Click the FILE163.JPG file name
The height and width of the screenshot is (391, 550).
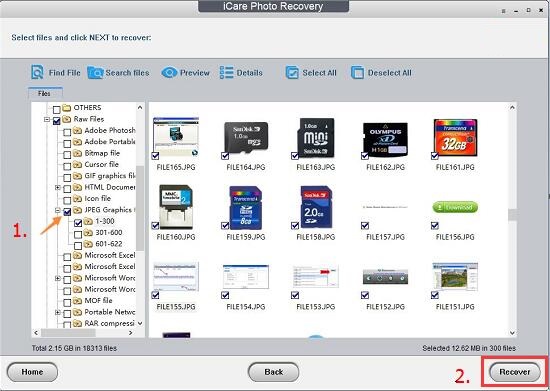click(x=316, y=167)
